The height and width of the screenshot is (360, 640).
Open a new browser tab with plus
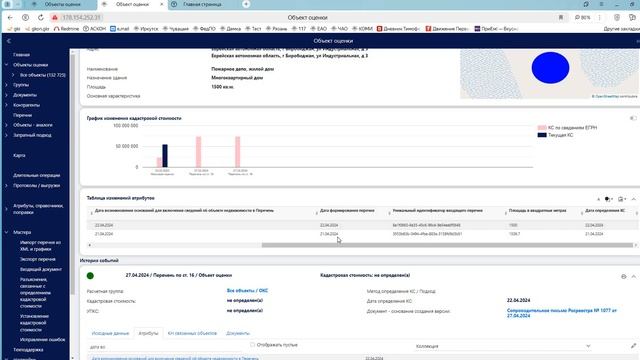[x=246, y=4]
